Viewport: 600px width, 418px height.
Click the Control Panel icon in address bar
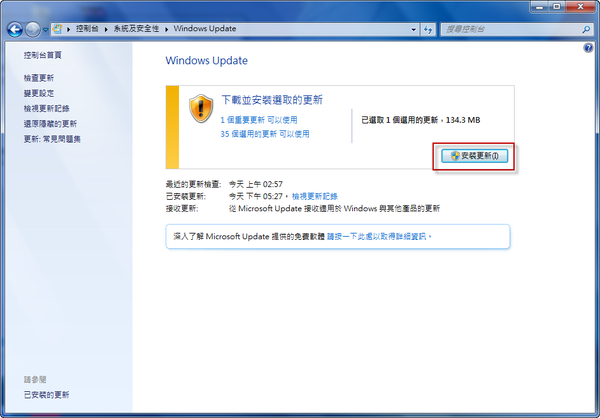pyautogui.click(x=57, y=29)
